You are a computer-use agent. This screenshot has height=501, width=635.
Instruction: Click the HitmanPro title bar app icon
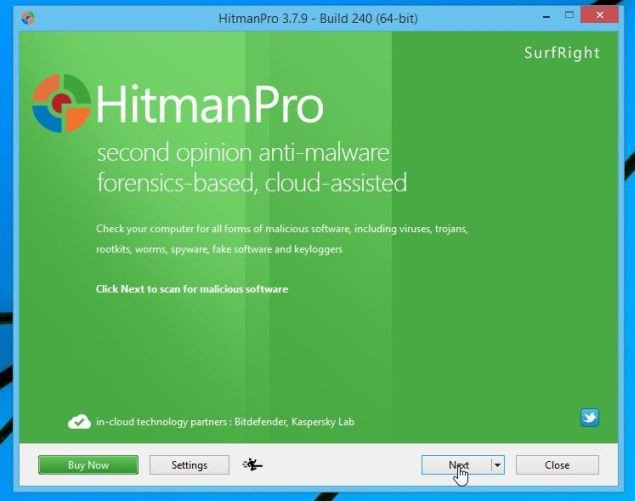(27, 17)
